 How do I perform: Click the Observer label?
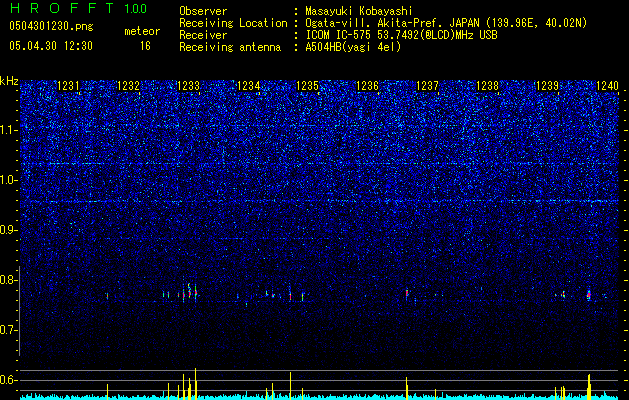(203, 11)
